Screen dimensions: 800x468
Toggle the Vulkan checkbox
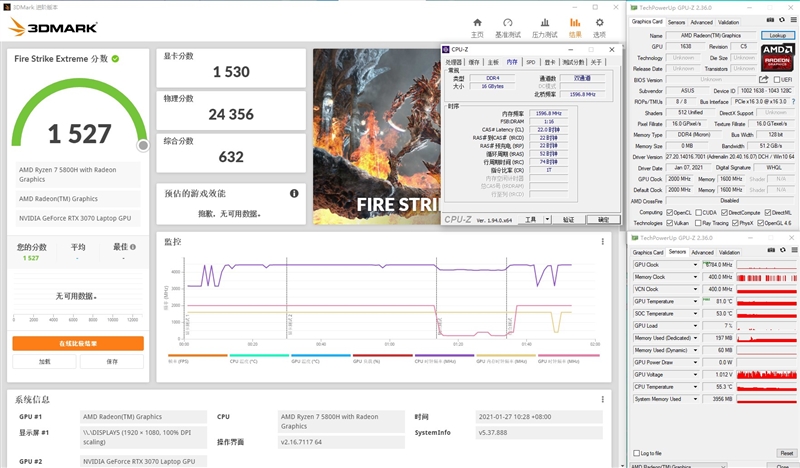coord(669,223)
